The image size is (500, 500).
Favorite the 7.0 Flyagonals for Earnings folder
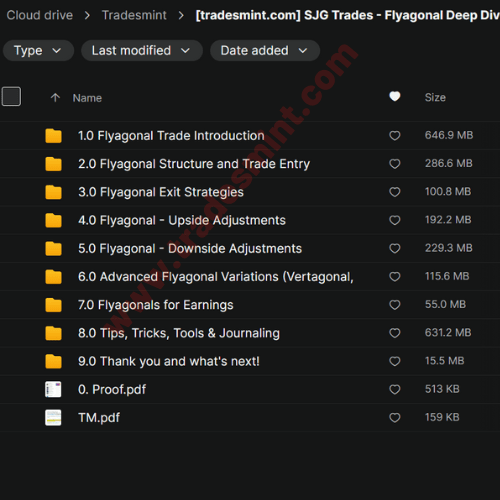click(395, 305)
